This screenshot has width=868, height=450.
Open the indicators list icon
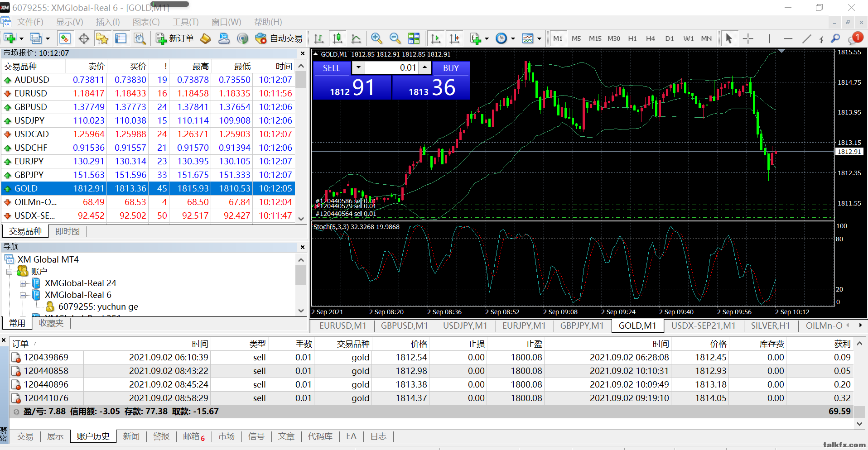coord(475,38)
